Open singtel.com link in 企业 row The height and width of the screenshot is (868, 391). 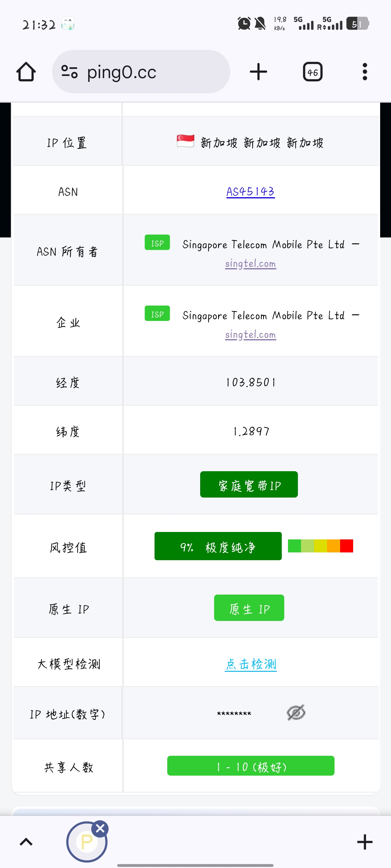point(250,334)
